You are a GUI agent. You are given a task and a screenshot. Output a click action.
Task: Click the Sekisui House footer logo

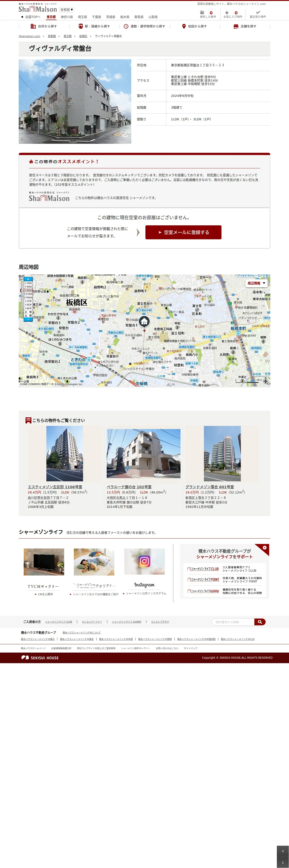[x=40, y=657]
